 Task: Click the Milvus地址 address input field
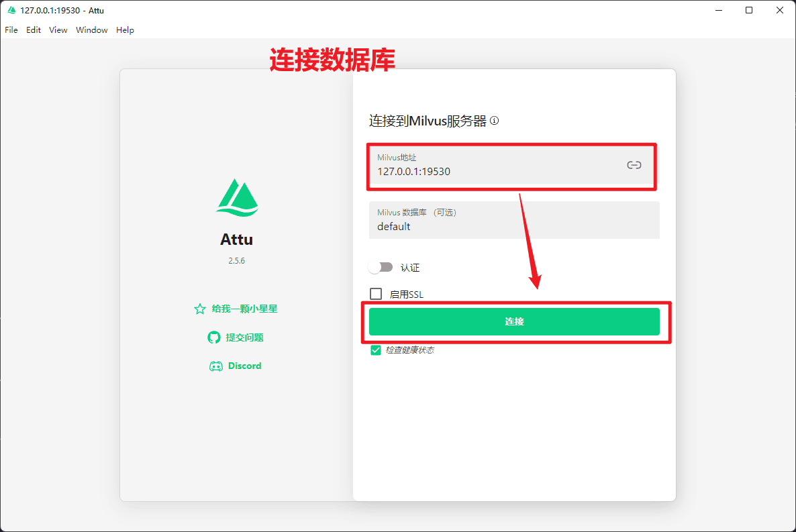[x=497, y=171]
